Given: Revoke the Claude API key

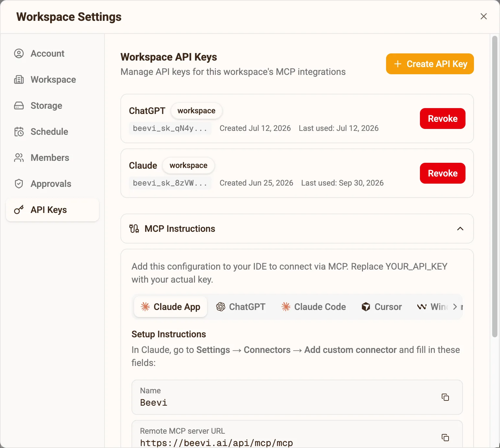Looking at the screenshot, I should tap(442, 173).
